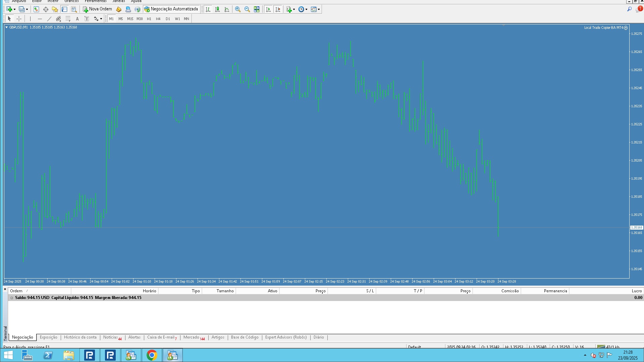Screen dimensions: 644x362
Task: Toggle chart auto scroll
Action: point(268,9)
